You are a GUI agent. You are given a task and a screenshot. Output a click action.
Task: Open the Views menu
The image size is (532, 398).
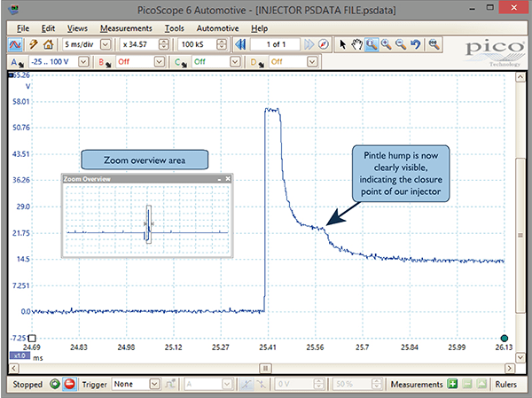[77, 28]
